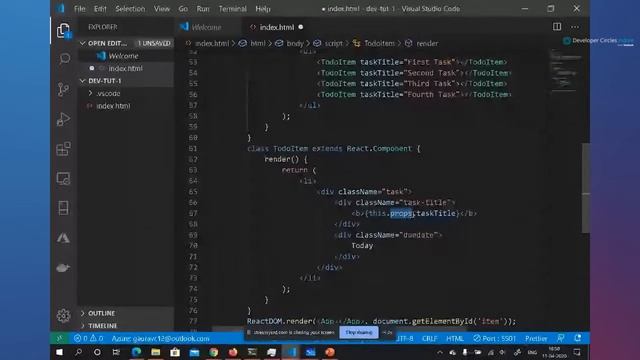Change the HTML language mode
Screen dimensions: 640x360
pos(455,338)
